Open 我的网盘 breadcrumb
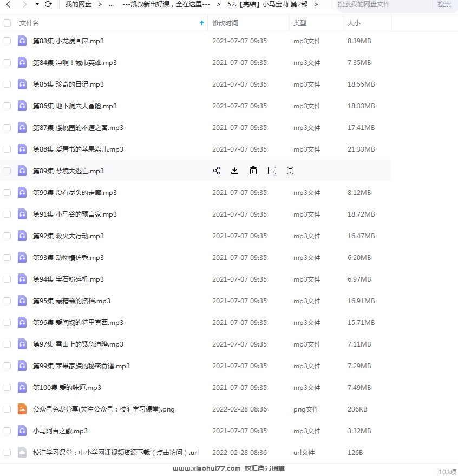The width and height of the screenshot is (458, 476). click(78, 4)
